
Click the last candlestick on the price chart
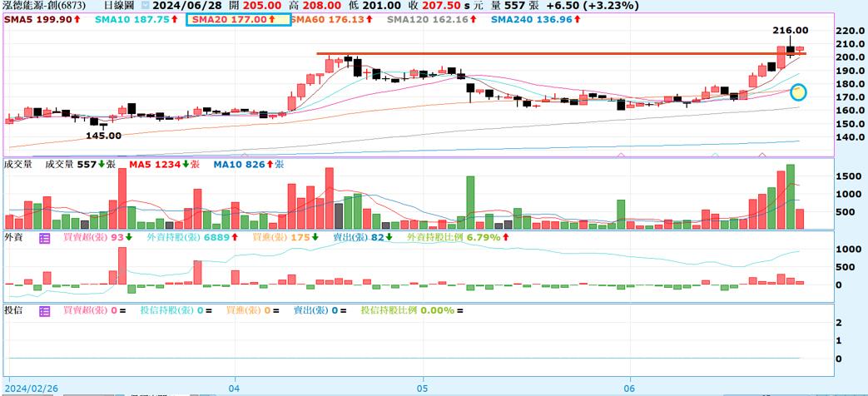click(800, 50)
